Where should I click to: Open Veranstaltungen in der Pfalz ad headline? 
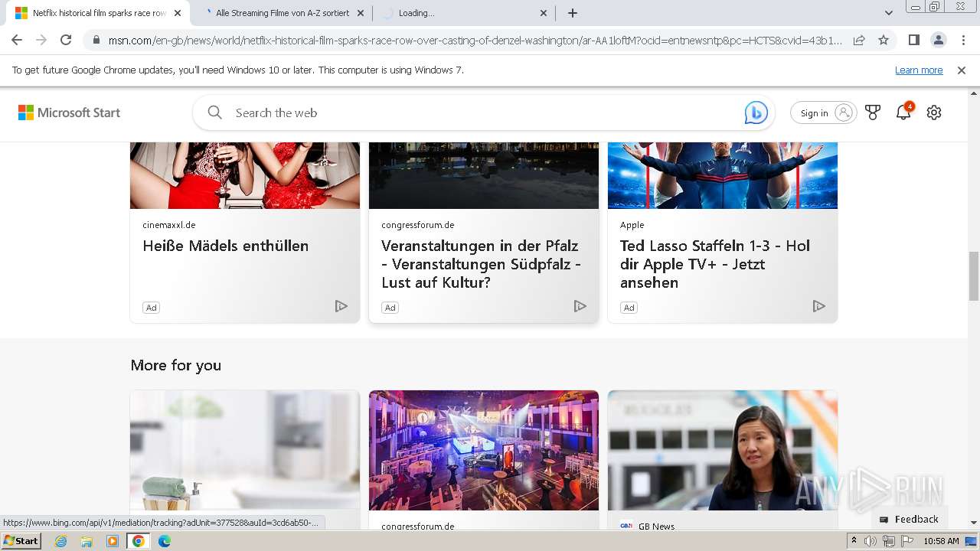point(481,264)
